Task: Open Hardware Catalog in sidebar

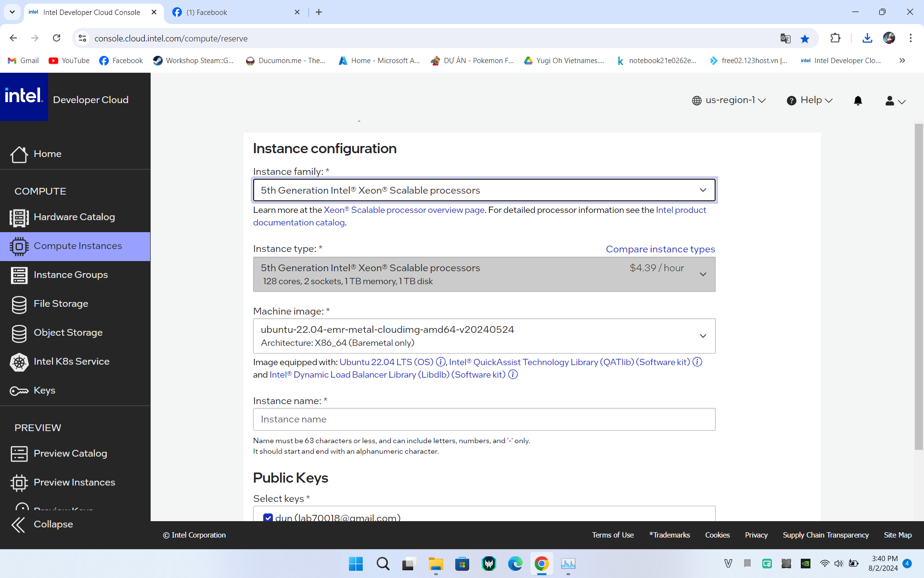Action: pos(75,217)
